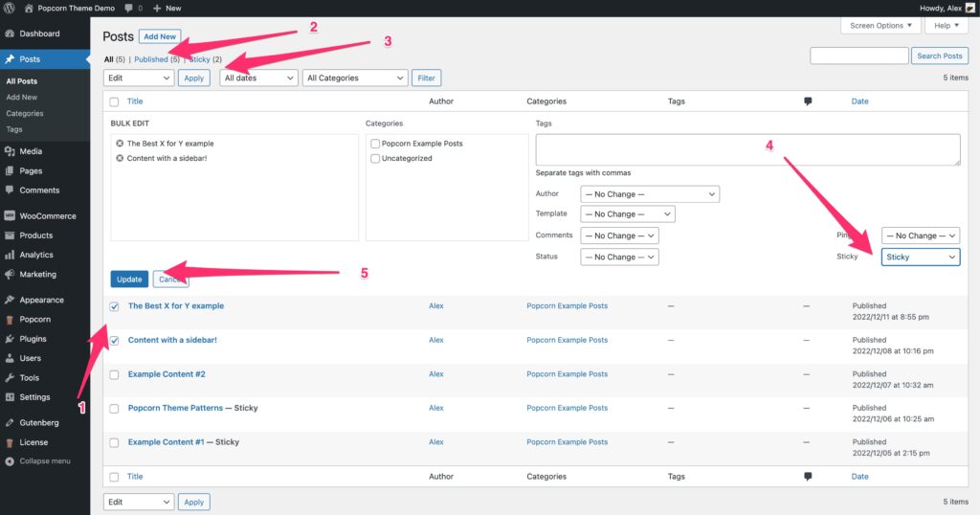Click the Tools wrench icon
The width and height of the screenshot is (980, 515).
point(10,377)
